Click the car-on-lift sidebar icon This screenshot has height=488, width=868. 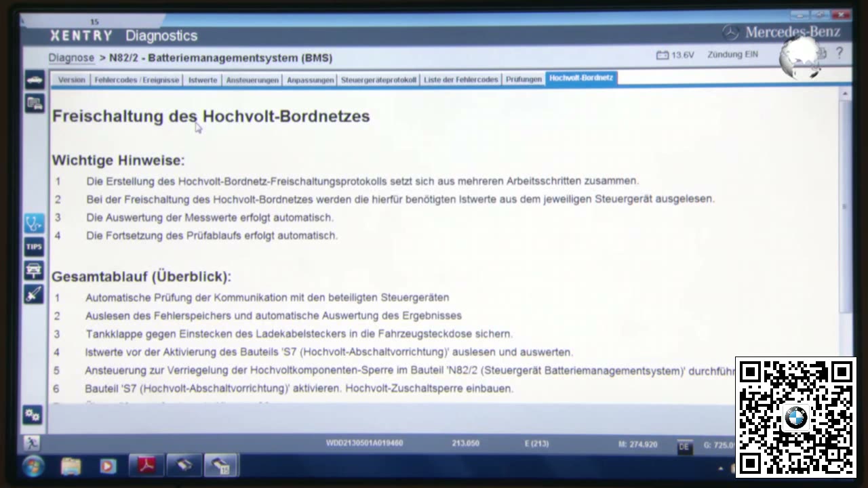(34, 270)
